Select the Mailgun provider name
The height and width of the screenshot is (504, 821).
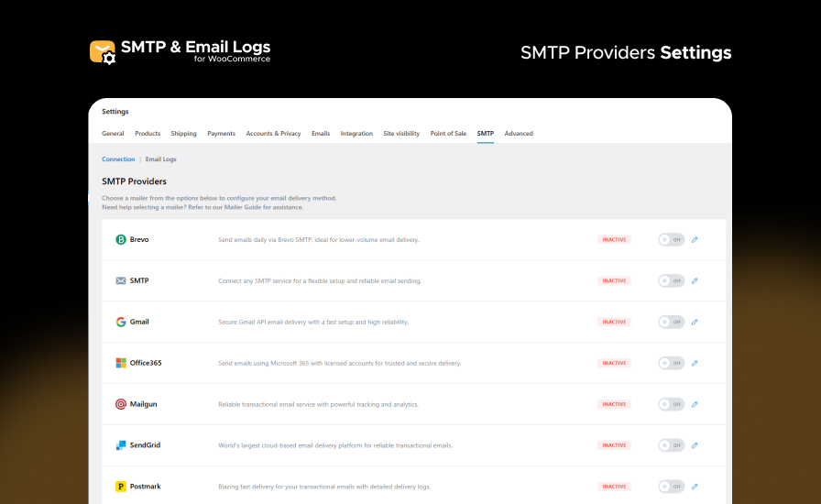(144, 404)
